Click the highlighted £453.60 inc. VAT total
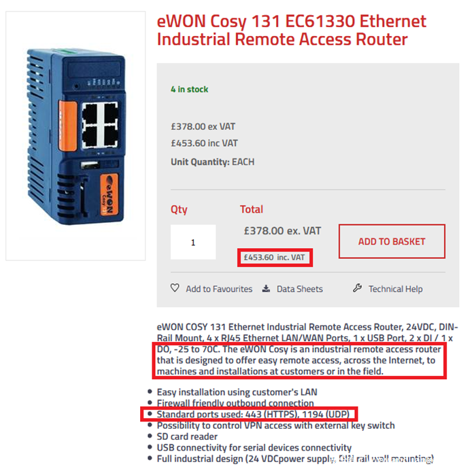Image resolution: width=476 pixels, height=473 pixels. 275,258
